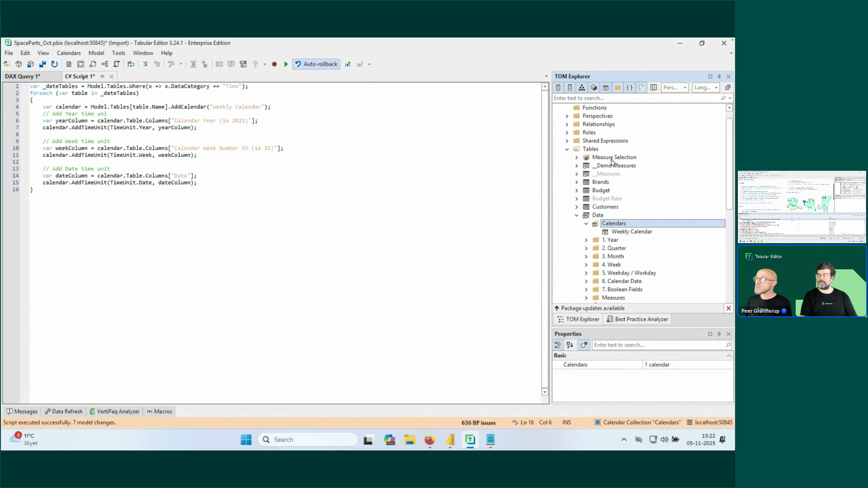Click cascade windows icon in TOM Explorer

727,88
